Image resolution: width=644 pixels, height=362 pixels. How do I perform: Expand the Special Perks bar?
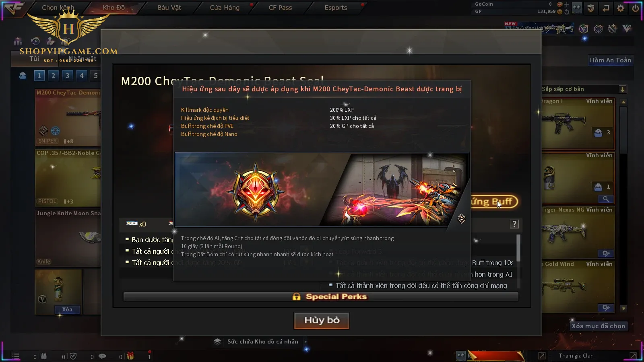pyautogui.click(x=321, y=297)
